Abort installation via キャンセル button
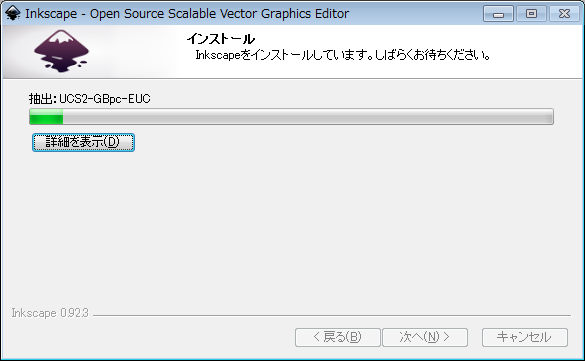The image size is (585, 361). (x=525, y=337)
